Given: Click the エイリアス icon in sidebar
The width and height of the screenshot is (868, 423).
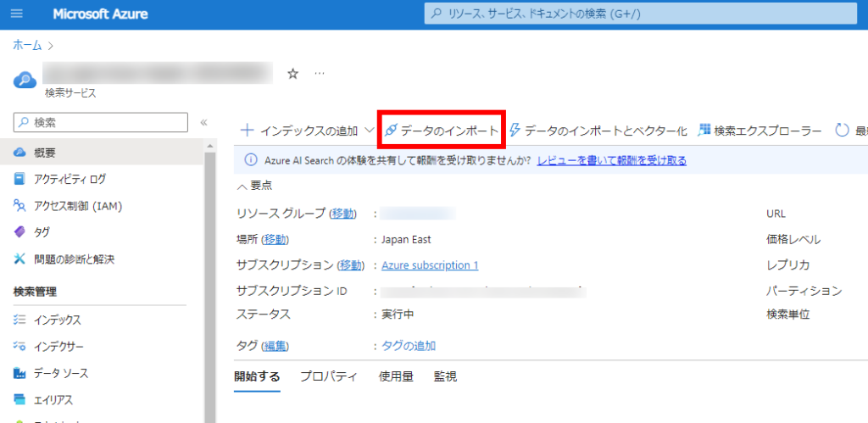Looking at the screenshot, I should coord(20,400).
